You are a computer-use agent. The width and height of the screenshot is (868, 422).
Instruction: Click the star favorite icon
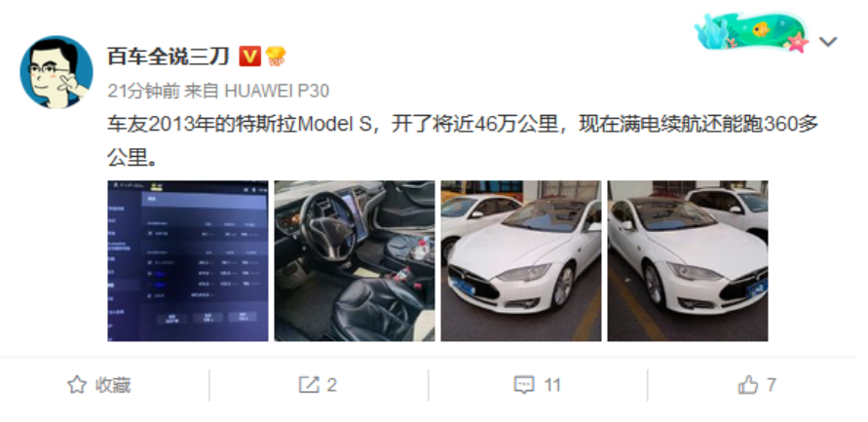(77, 385)
